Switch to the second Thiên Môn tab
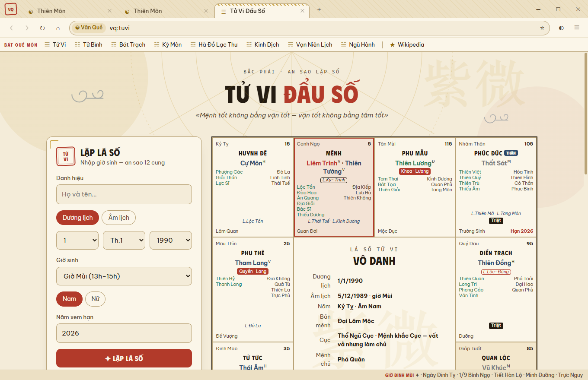The image size is (588, 380). click(x=166, y=11)
